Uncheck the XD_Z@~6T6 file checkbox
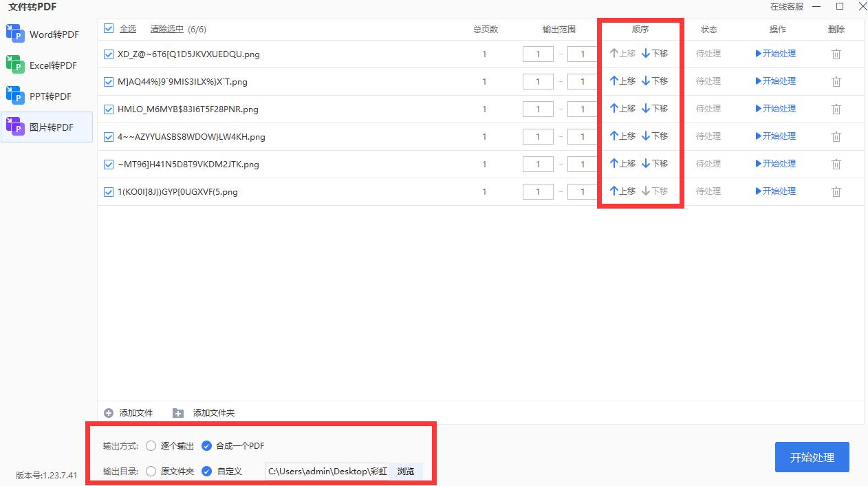Viewport: 868px width, 486px height. point(108,54)
